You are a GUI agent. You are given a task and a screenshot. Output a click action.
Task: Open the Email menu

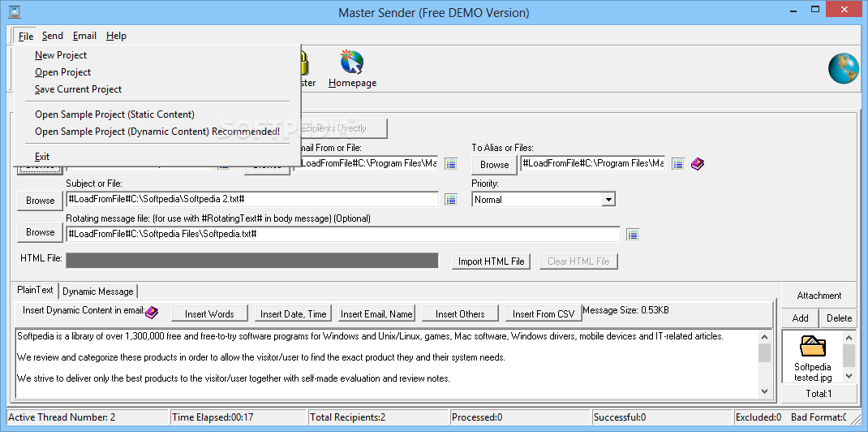point(84,36)
